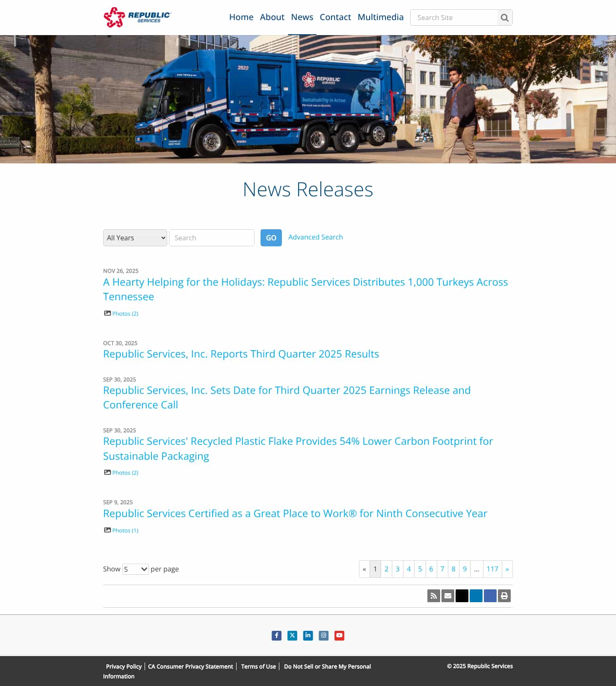Click the Republic Services logo

pos(137,17)
